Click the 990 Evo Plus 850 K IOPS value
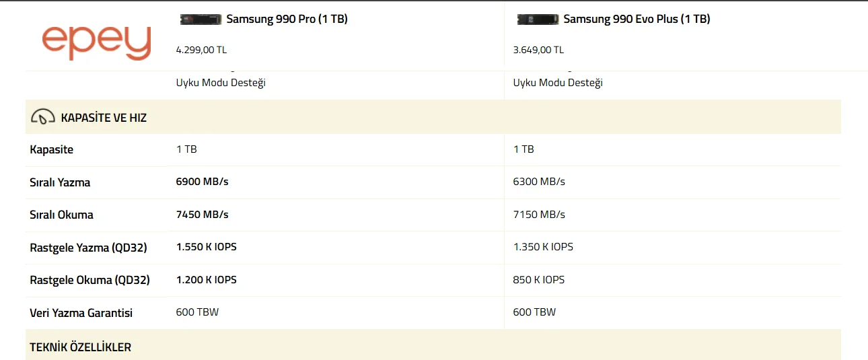 pos(538,279)
